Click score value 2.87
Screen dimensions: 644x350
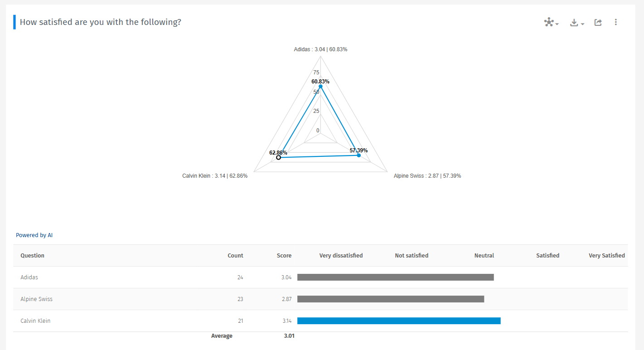pyautogui.click(x=286, y=299)
